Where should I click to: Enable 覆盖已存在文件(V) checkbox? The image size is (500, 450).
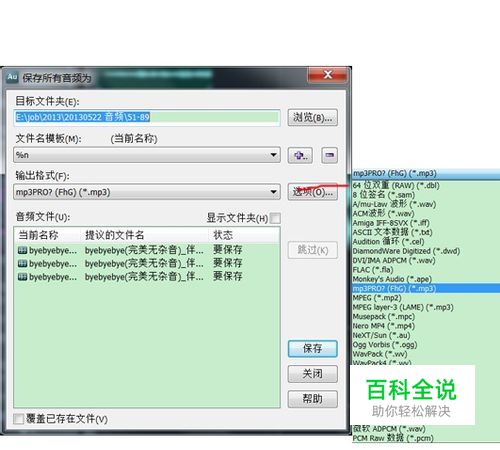18,419
